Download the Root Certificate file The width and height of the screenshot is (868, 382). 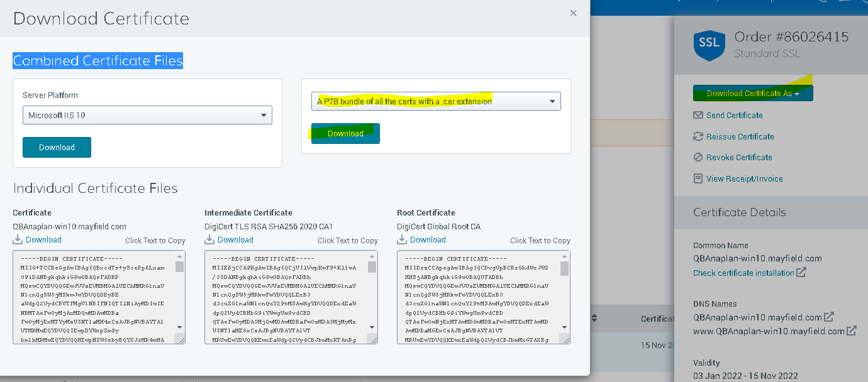tap(428, 240)
